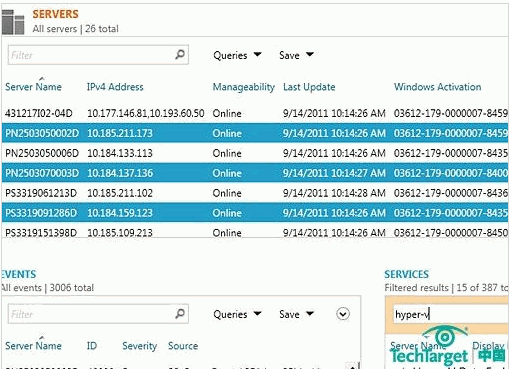The height and width of the screenshot is (369, 509).
Task: Sort servers by the Server Name column
Action: pos(33,87)
